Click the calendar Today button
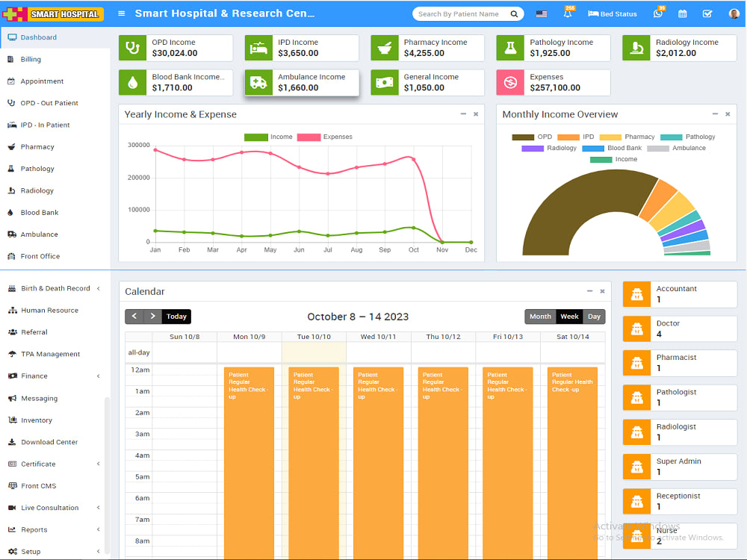The height and width of the screenshot is (560, 747). 176,316
